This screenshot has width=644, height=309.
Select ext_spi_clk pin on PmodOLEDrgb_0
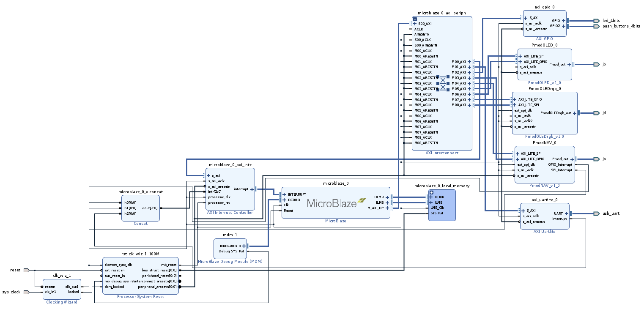(523, 110)
